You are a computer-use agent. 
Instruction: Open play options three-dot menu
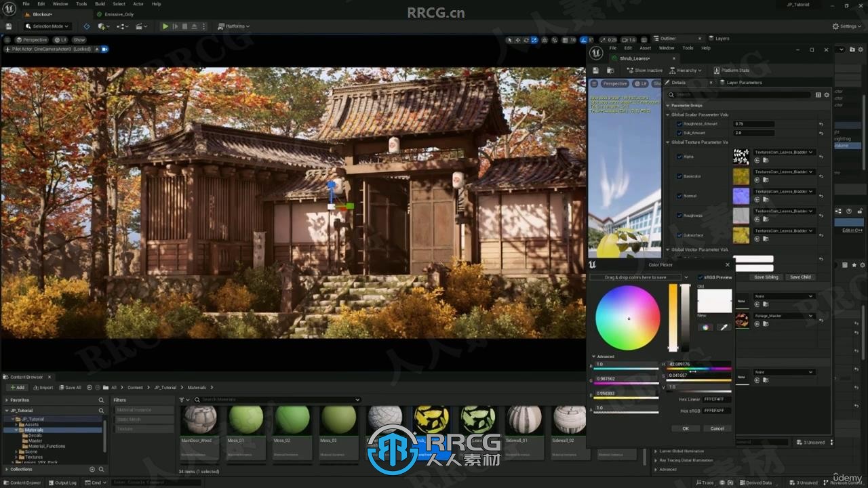205,26
